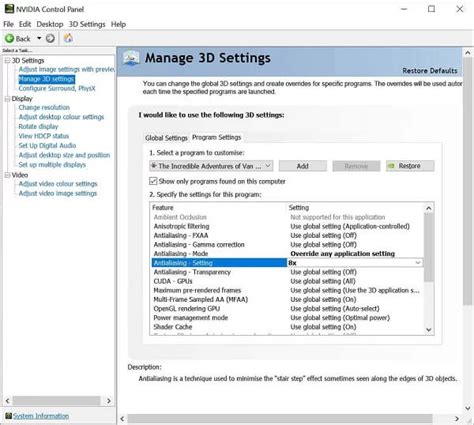Toggle Show only programs found on this computer
474x425 pixels.
153,181
